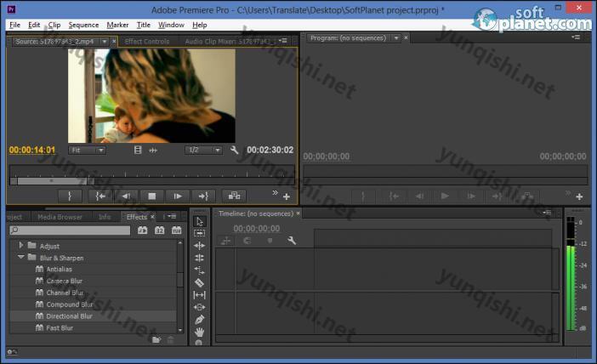Viewport: 597px width, 364px height.
Task: Open the Marker menu
Action: (117, 25)
